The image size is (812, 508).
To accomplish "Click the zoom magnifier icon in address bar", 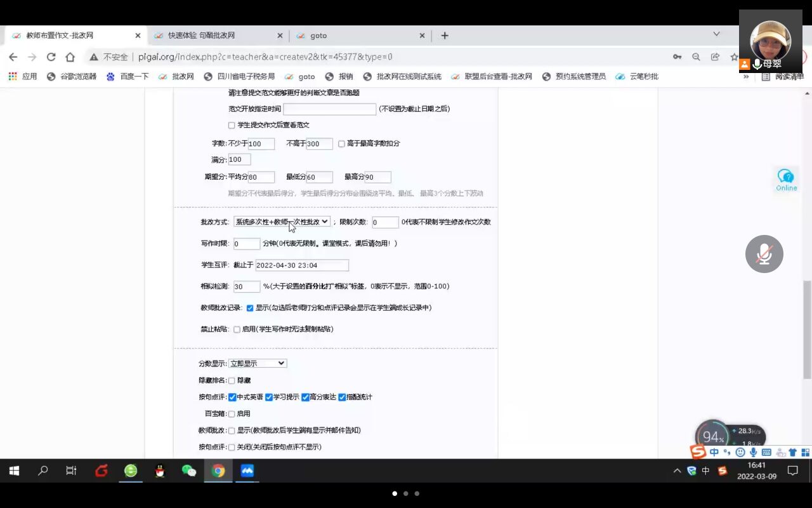I will point(696,57).
